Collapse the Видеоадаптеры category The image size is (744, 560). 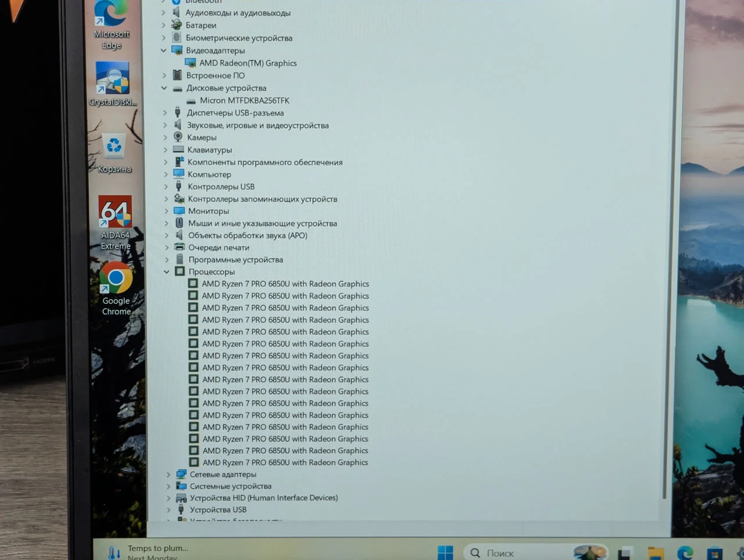163,51
